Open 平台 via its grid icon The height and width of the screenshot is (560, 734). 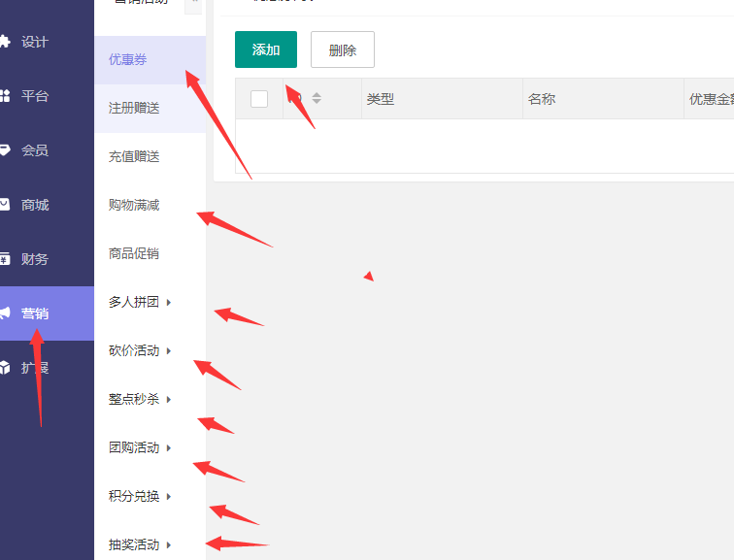click(x=5, y=96)
